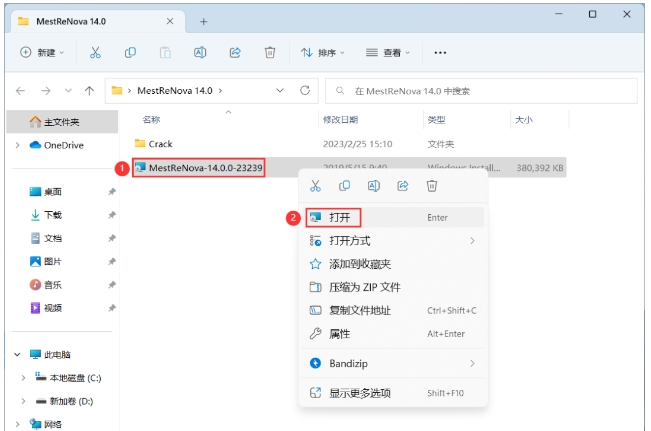Unpin 桌面 using its pin icon
651x431 pixels.
112,192
